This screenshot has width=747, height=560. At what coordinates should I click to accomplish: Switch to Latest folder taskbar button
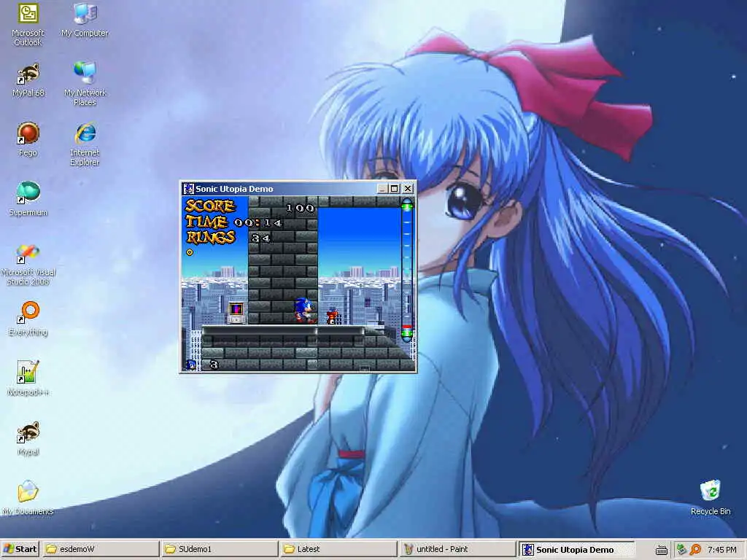338,549
